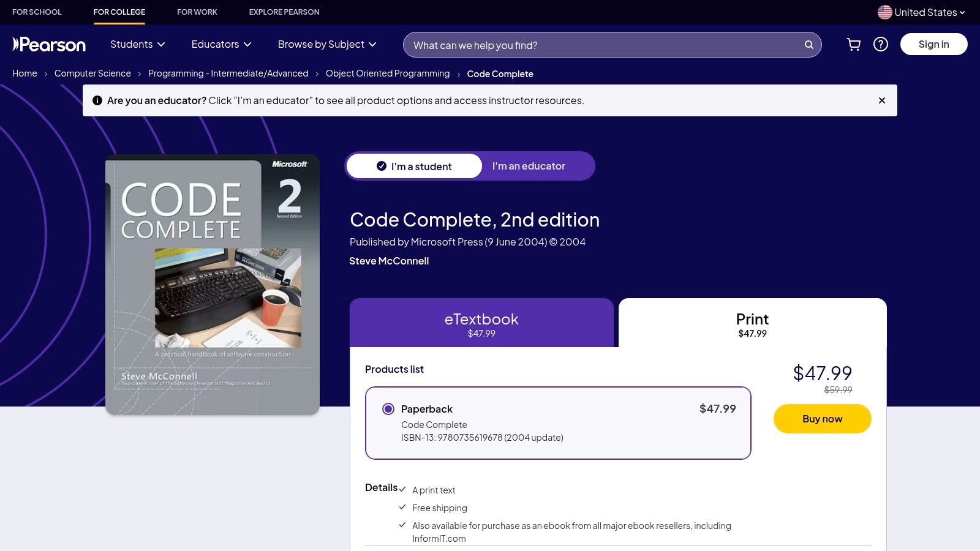
Task: Go to the Home breadcrumb
Action: (24, 73)
